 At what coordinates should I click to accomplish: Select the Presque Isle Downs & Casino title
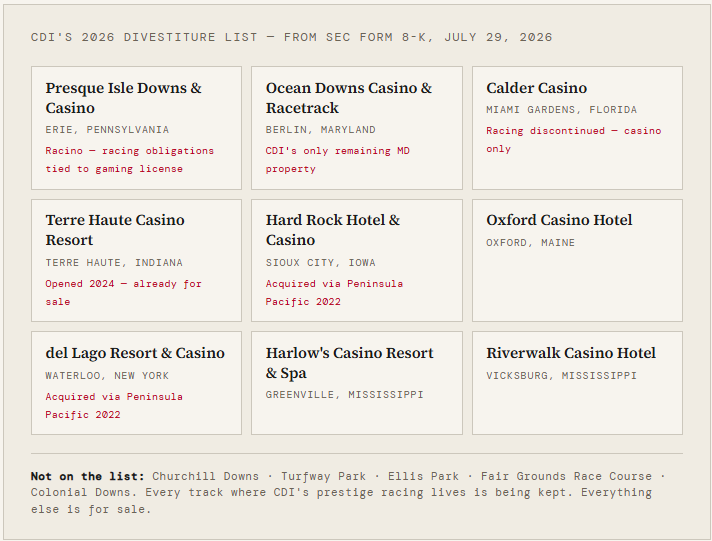pyautogui.click(x=124, y=98)
